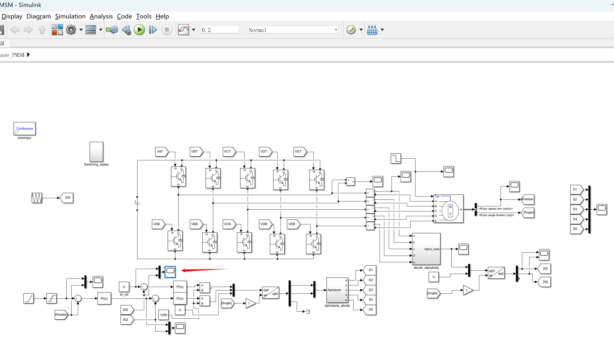
Task: Open the Simulation Data Inspector icon
Action: point(184,30)
